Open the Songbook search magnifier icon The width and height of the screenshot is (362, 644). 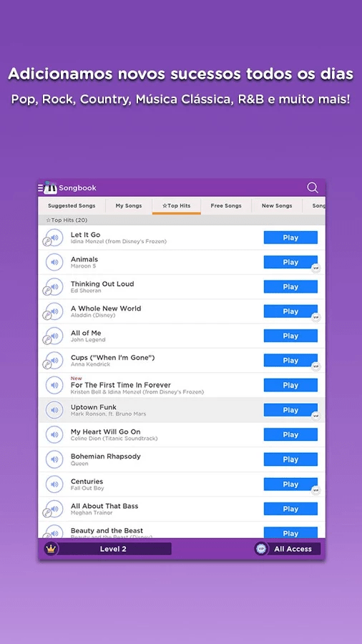pos(313,187)
